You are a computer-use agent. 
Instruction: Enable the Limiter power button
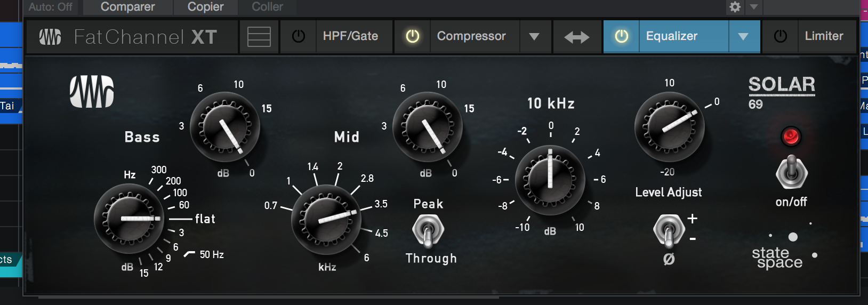coord(781,36)
